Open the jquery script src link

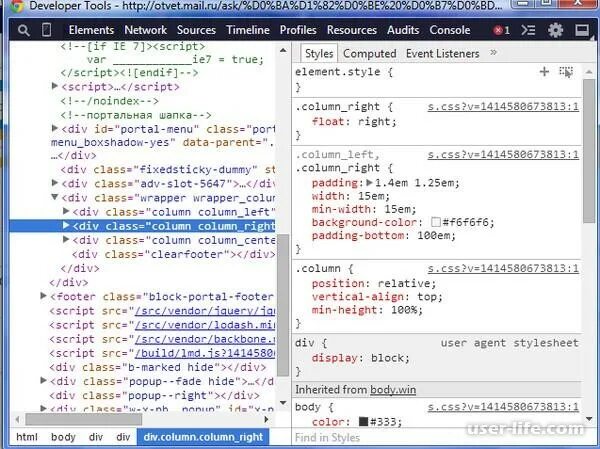205,311
